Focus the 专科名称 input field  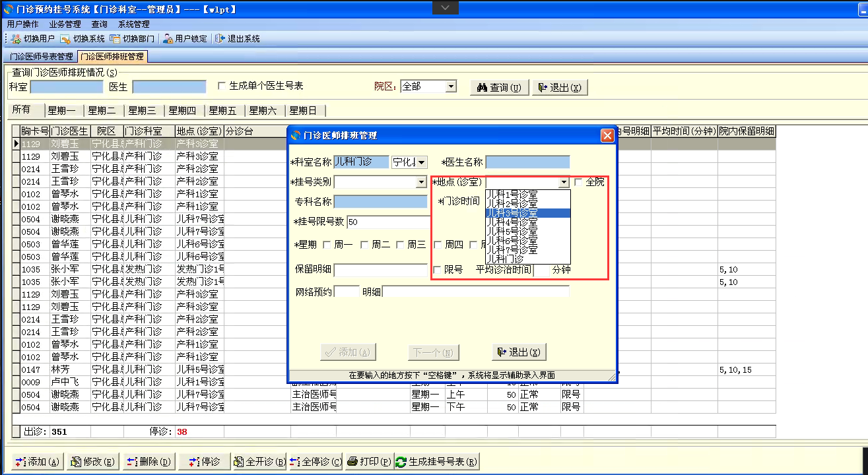click(x=380, y=201)
